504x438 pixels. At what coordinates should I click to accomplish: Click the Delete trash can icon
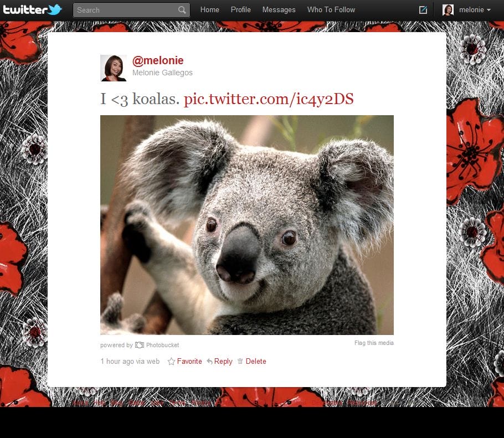click(x=241, y=361)
